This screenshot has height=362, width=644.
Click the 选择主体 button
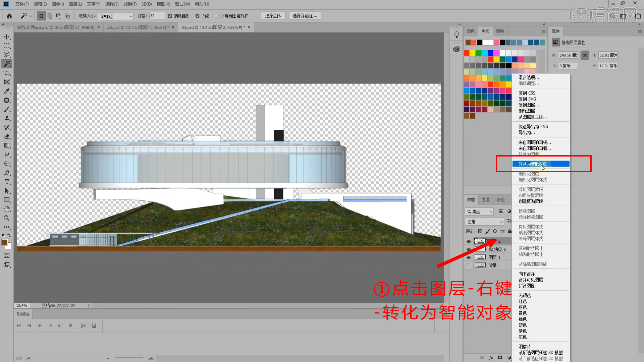(x=273, y=16)
